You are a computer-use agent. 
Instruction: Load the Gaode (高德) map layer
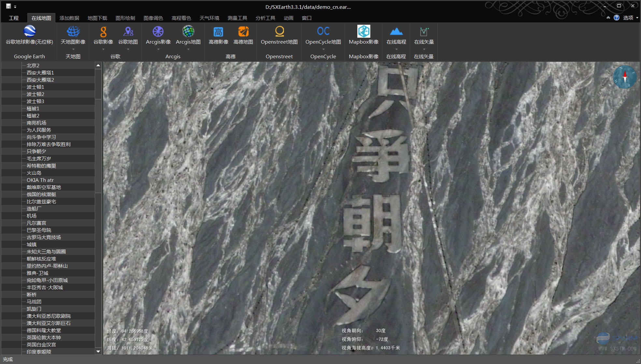point(243,35)
